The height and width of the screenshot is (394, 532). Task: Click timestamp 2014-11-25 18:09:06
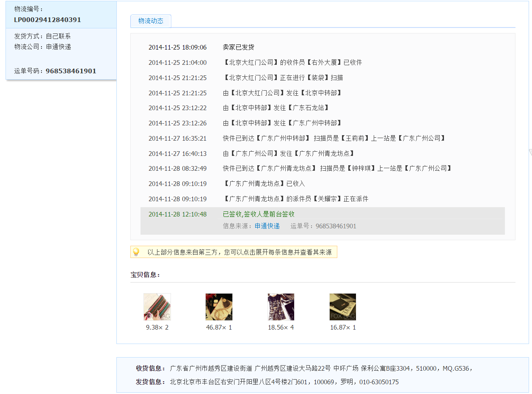coord(178,47)
